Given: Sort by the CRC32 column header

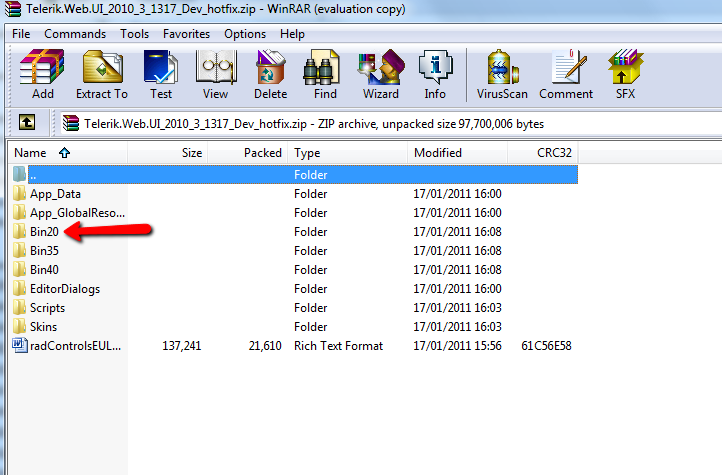Looking at the screenshot, I should [x=543, y=153].
